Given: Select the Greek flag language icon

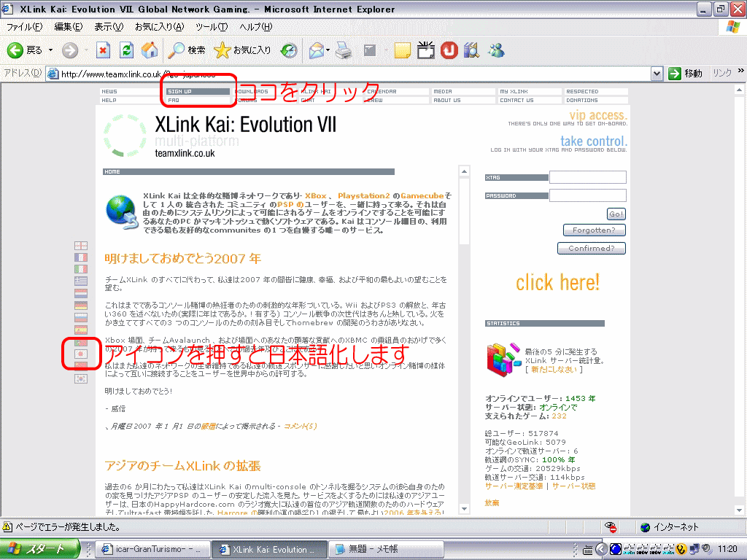Looking at the screenshot, I should (x=81, y=281).
